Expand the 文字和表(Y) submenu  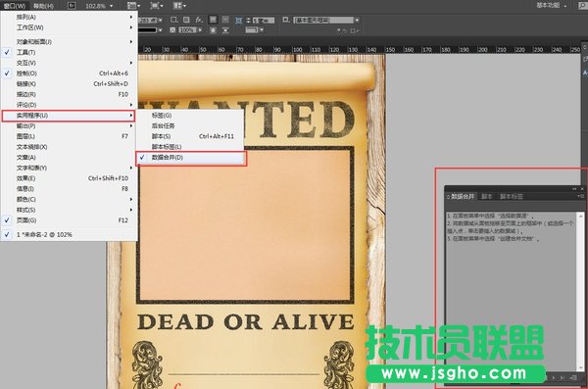point(69,168)
